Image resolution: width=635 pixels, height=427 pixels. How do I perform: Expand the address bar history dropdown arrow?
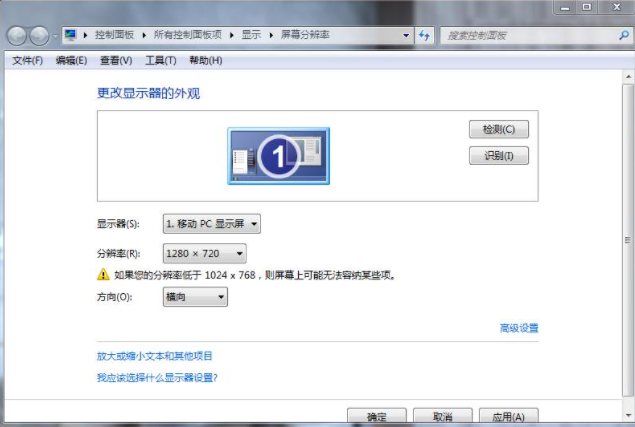point(406,35)
